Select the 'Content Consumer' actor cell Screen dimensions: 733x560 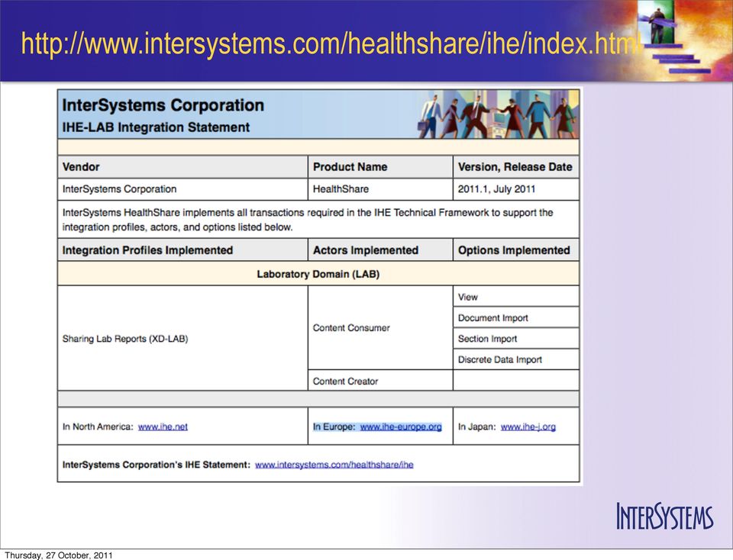[x=380, y=328]
